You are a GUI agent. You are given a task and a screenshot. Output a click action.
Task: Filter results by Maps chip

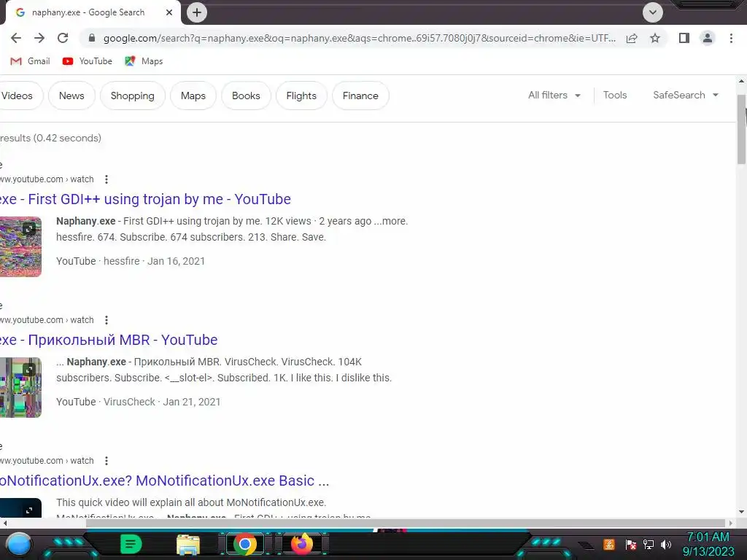pos(193,96)
